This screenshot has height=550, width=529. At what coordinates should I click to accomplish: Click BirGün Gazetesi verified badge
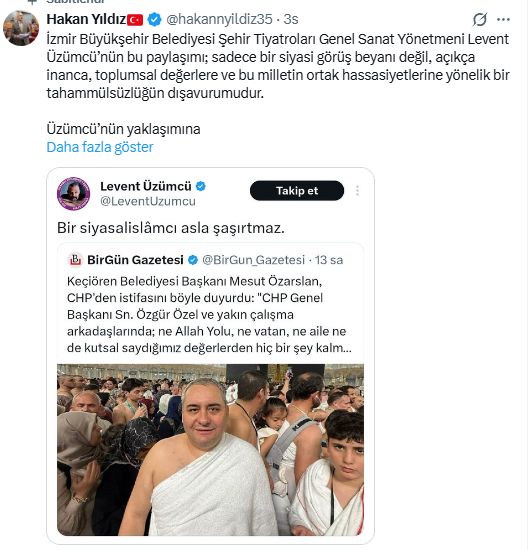tap(193, 260)
